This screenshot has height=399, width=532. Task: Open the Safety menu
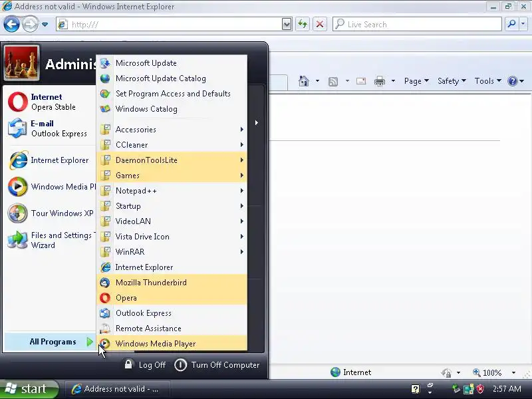pos(452,81)
